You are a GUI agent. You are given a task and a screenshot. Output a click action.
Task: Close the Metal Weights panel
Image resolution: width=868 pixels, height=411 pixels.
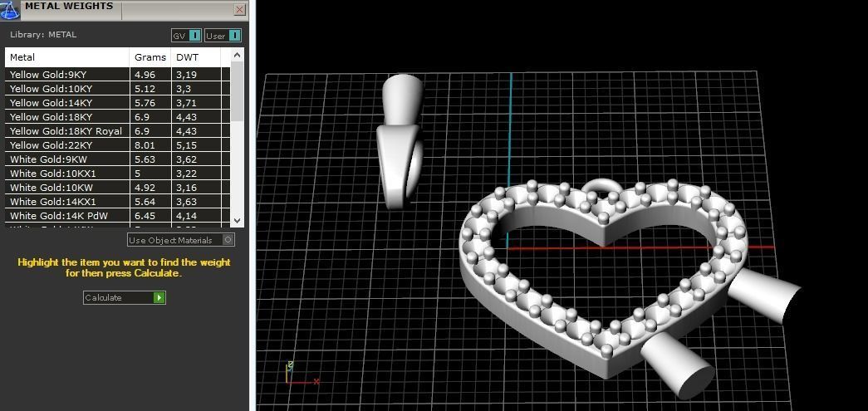[x=240, y=9]
